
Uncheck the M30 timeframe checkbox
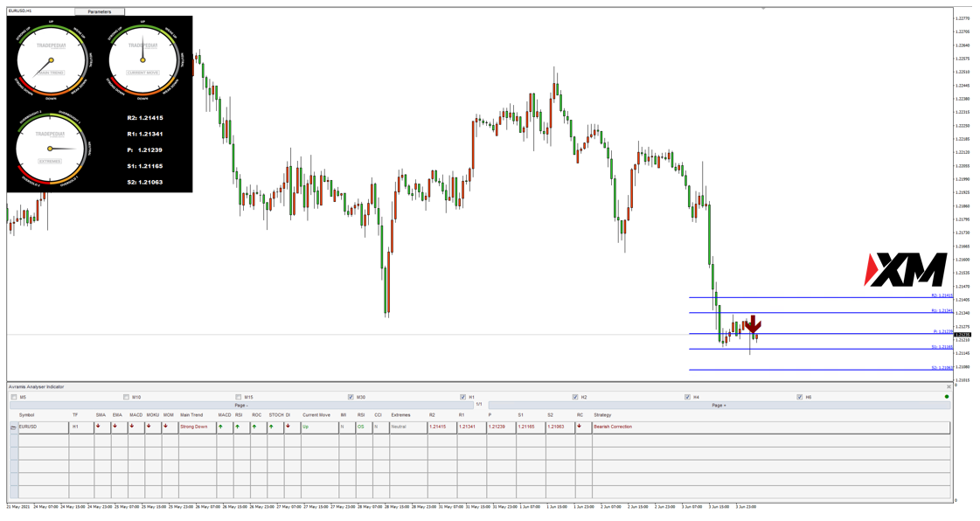351,397
